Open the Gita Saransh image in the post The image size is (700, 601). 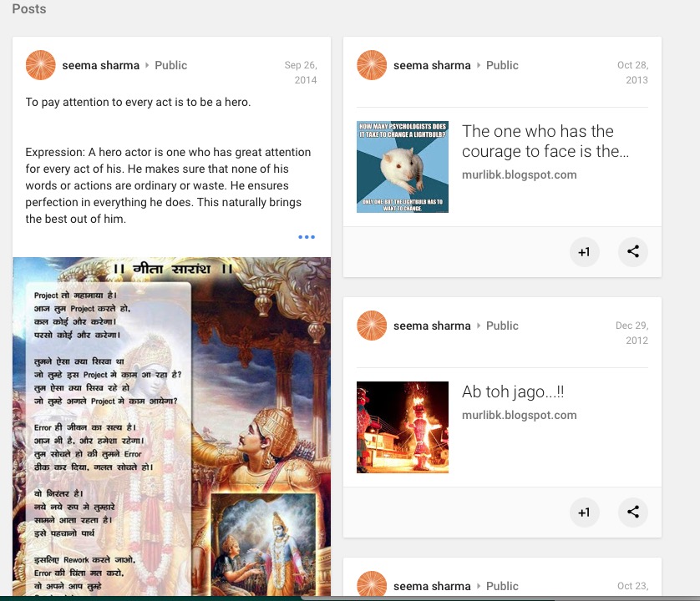tap(171, 426)
